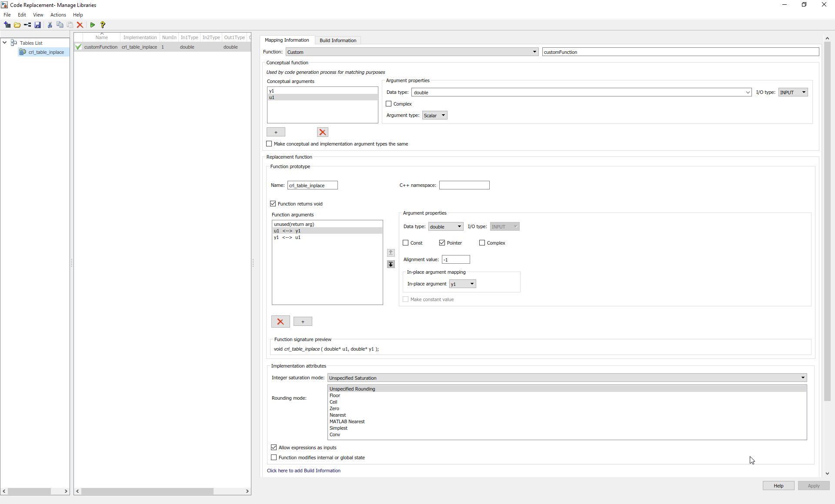This screenshot has height=504, width=835.
Task: Click the open folder toolbar icon
Action: pyautogui.click(x=17, y=25)
